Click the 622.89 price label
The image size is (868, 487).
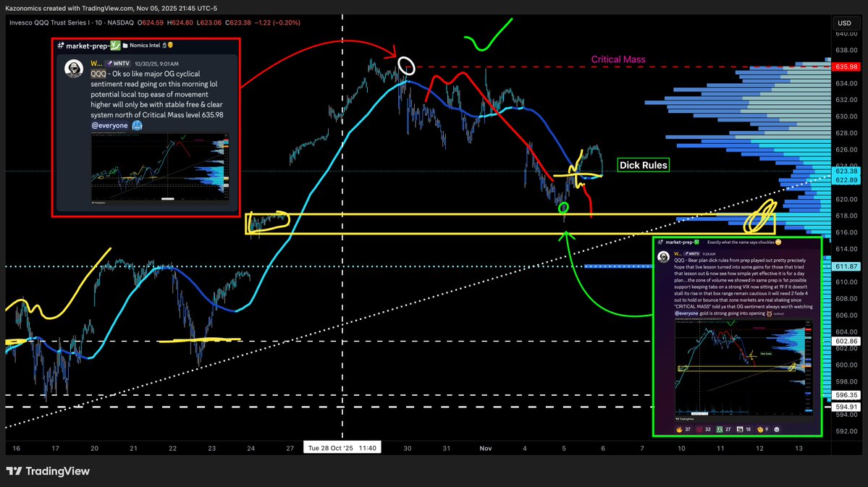[x=846, y=180]
